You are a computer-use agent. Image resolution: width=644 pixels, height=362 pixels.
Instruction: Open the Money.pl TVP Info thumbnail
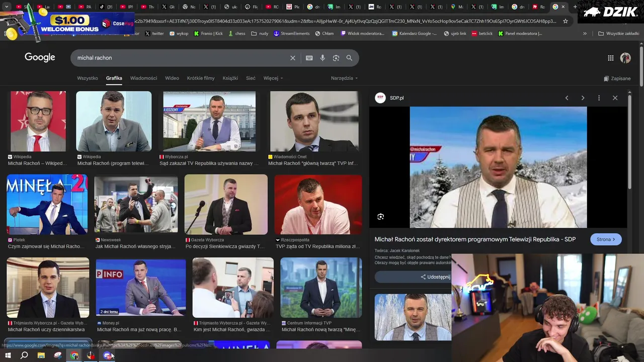click(x=141, y=288)
